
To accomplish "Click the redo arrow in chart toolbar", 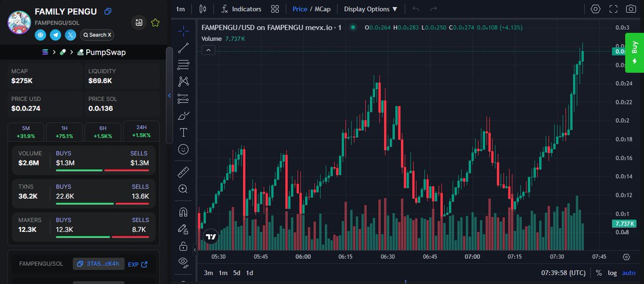I will point(434,9).
